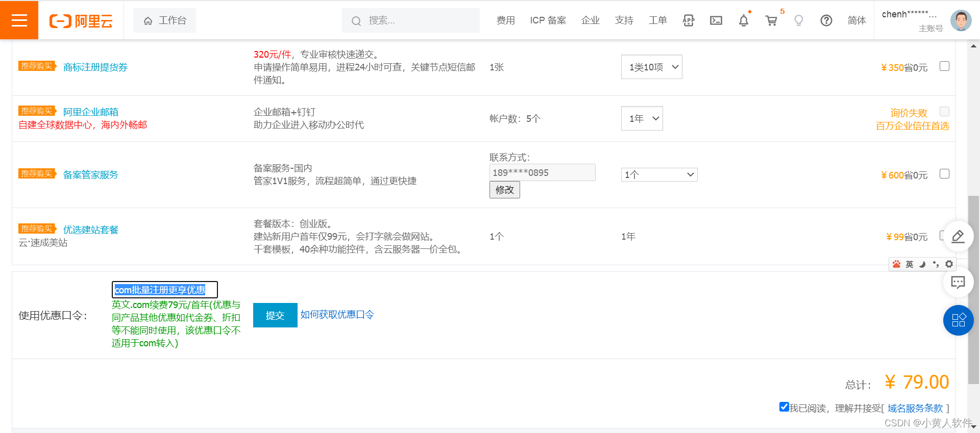Image resolution: width=980 pixels, height=433 pixels.
Task: Click the contact phone number field
Action: (x=542, y=172)
